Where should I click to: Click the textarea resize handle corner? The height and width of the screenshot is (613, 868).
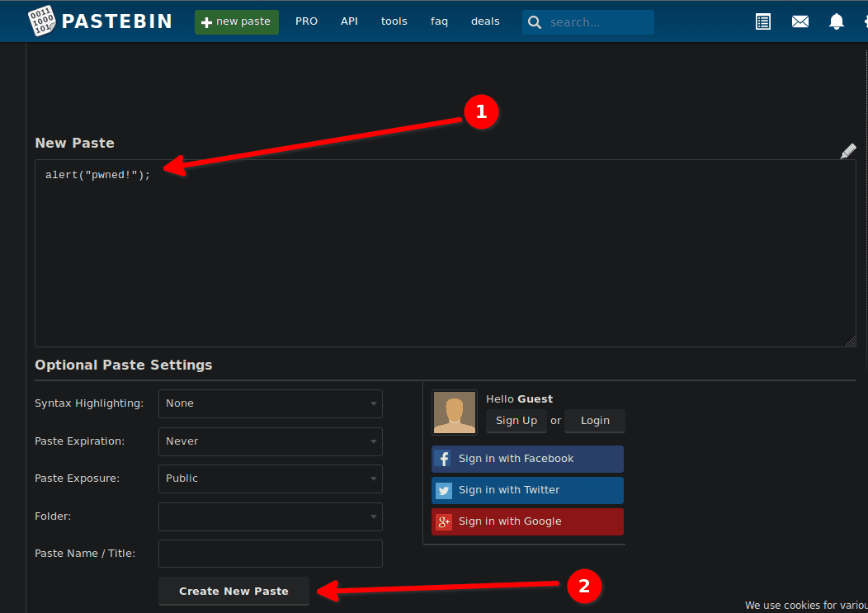pos(851,342)
